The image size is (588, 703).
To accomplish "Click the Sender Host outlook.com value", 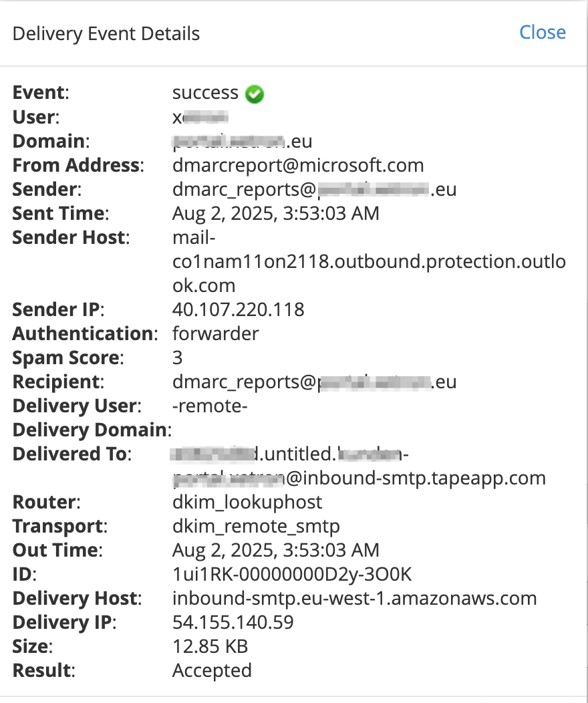I will 370,261.
